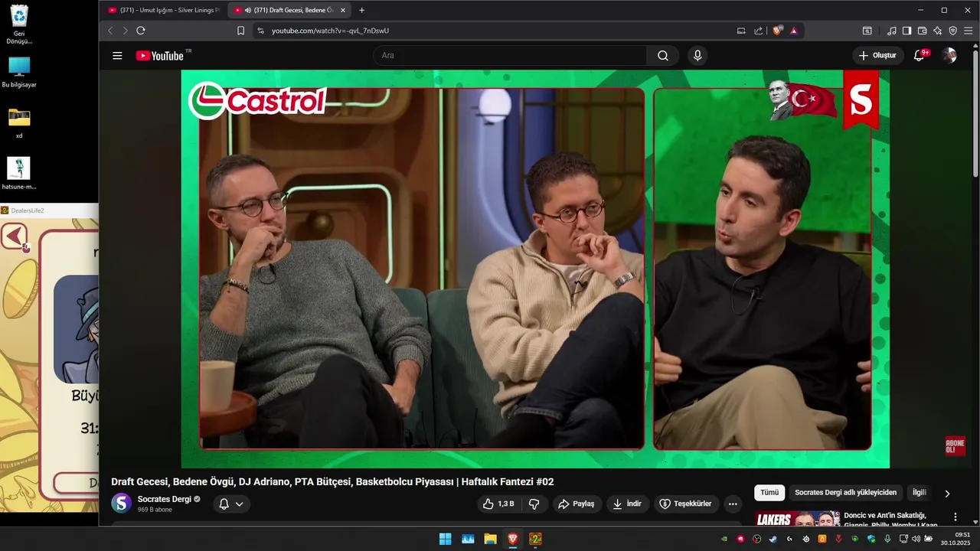This screenshot has height=551, width=980.
Task: Expand the subscription notification bell dropdown
Action: pos(232,504)
